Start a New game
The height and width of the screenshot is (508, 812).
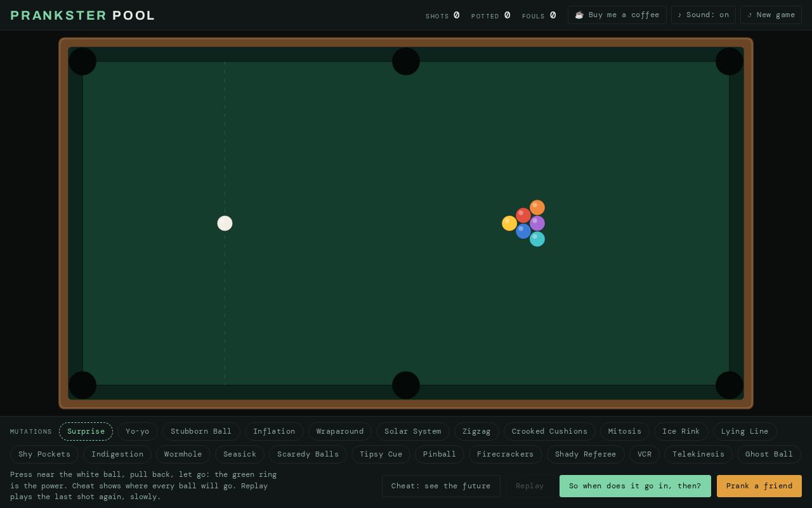coord(771,15)
